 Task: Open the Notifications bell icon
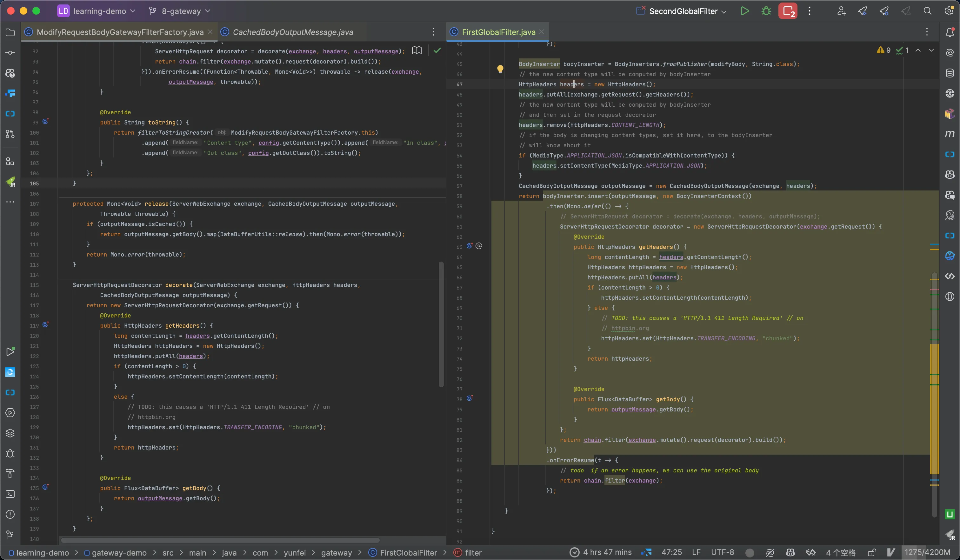tap(950, 32)
